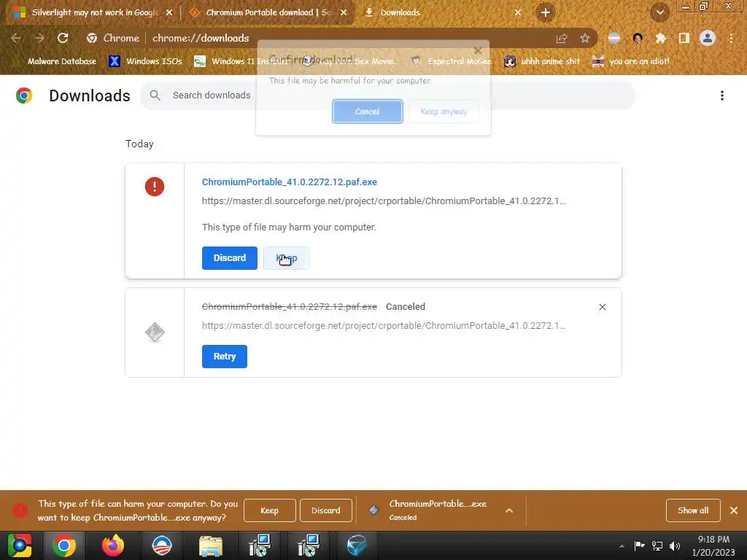Open the Chrome profile avatar menu
Viewport: 747px width, 560px height.
(x=708, y=38)
